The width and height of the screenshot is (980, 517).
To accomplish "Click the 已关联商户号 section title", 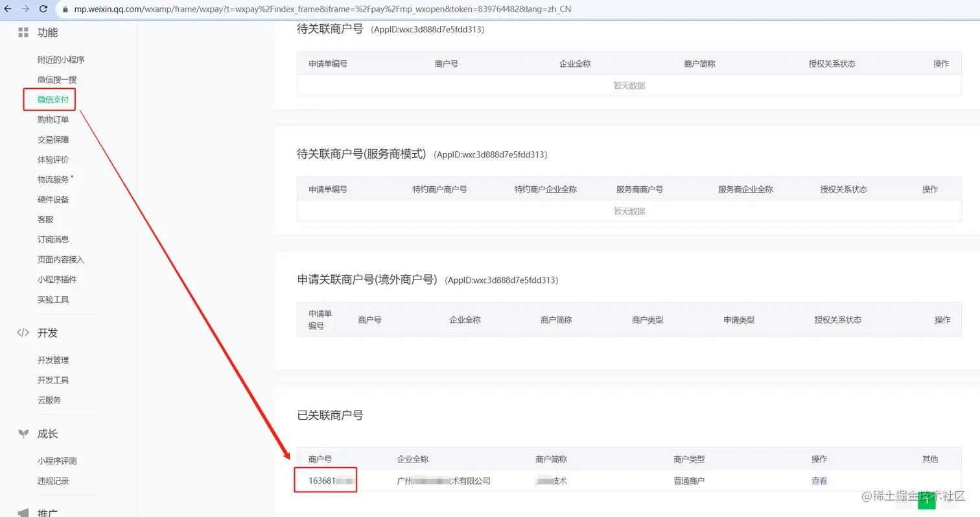I will click(x=330, y=415).
